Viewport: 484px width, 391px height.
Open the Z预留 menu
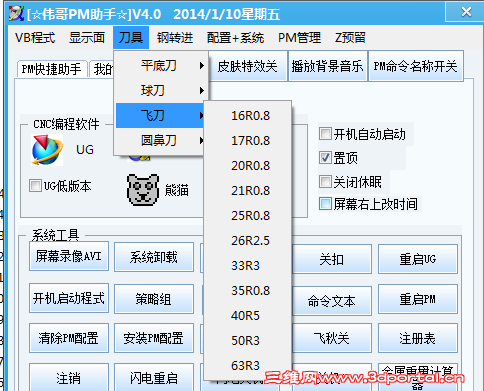pos(350,37)
